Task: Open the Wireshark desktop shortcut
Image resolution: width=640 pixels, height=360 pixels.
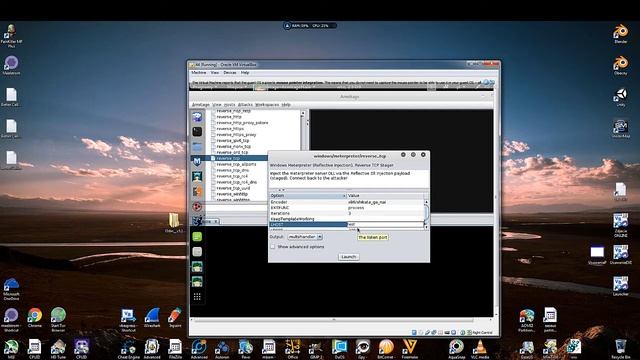Action: point(152,318)
